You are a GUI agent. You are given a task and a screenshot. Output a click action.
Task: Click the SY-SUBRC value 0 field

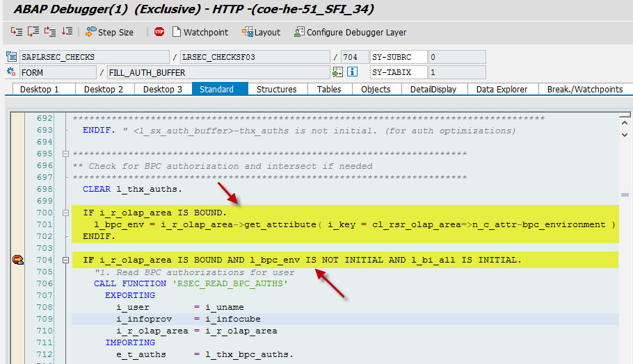point(457,57)
